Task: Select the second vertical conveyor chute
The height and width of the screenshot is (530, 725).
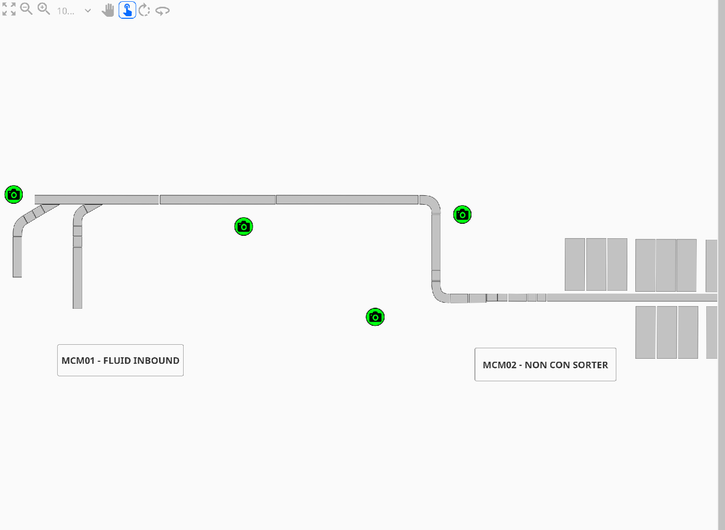Action: pos(77,265)
